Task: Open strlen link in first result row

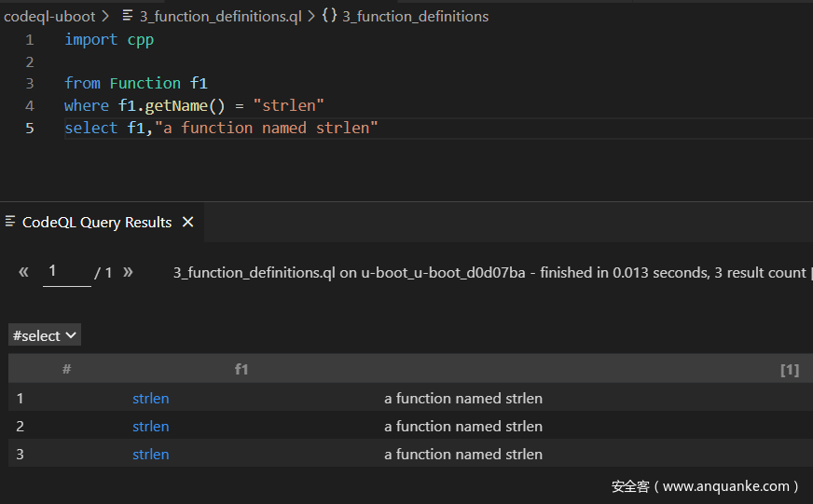Action: pyautogui.click(x=150, y=399)
